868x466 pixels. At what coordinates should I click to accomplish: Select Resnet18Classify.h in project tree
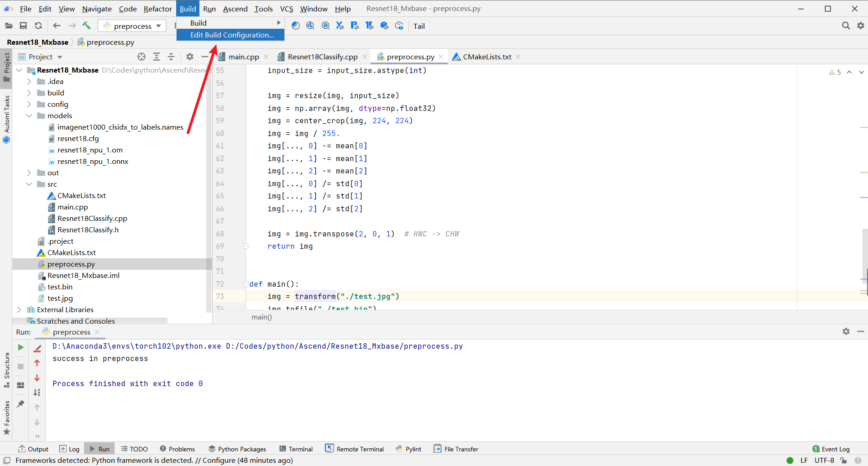(88, 230)
